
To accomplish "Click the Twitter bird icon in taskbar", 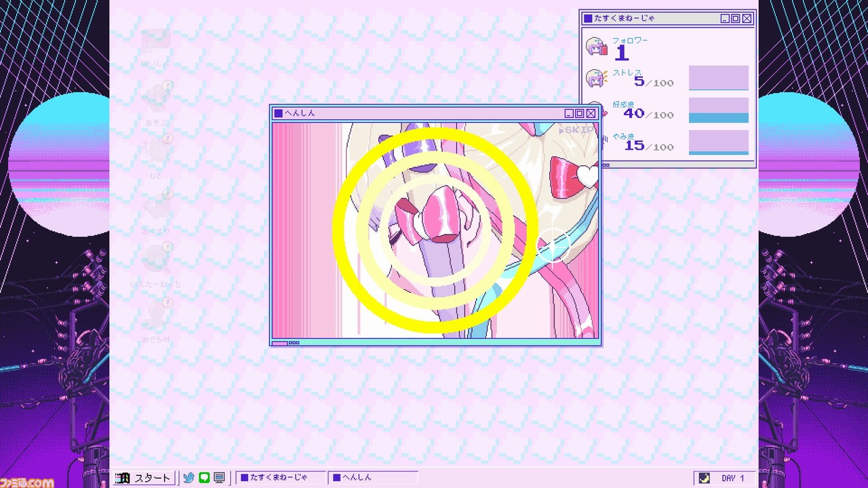I will (189, 478).
